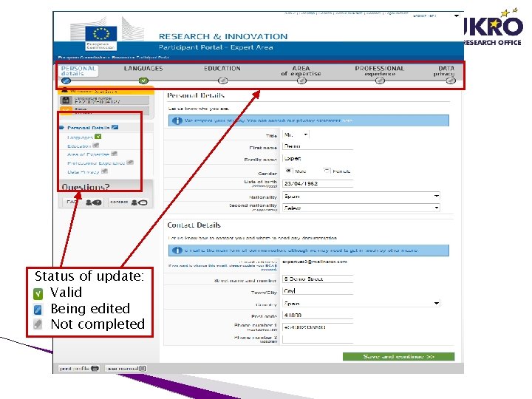
Task: Open the Education step tab
Action: coord(222,69)
